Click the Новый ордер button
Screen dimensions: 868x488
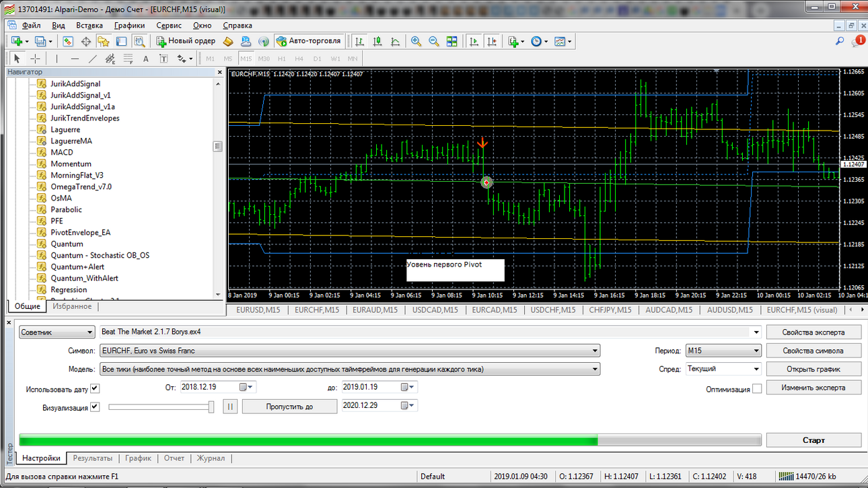coord(186,41)
